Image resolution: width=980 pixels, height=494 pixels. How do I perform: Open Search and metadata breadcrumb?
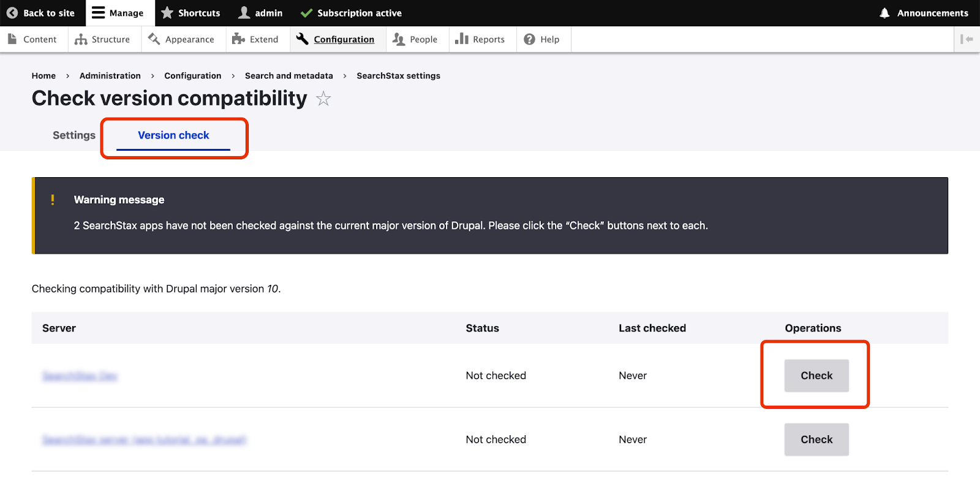289,76
